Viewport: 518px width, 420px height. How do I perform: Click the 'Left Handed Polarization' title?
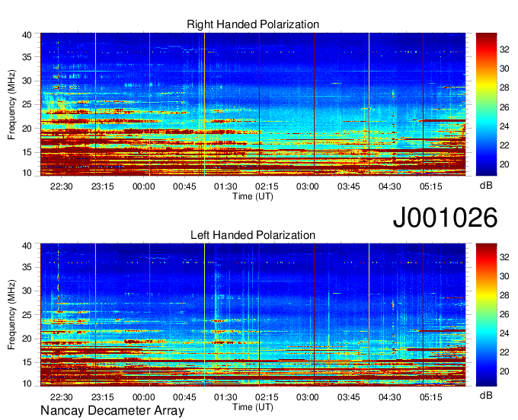(x=253, y=235)
